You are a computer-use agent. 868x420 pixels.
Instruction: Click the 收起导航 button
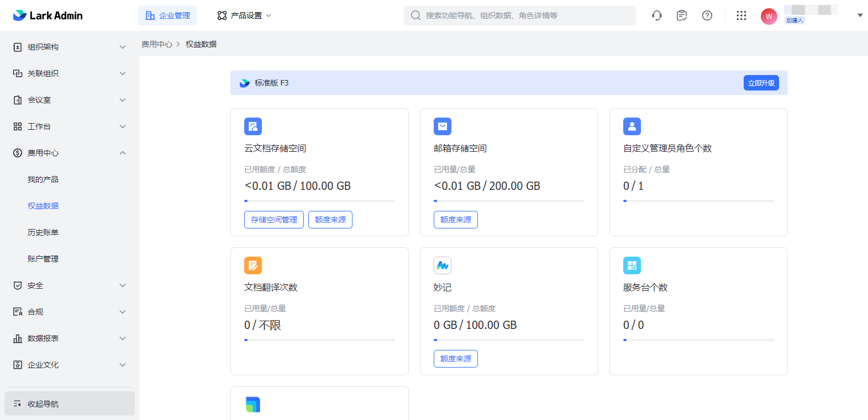coord(70,403)
